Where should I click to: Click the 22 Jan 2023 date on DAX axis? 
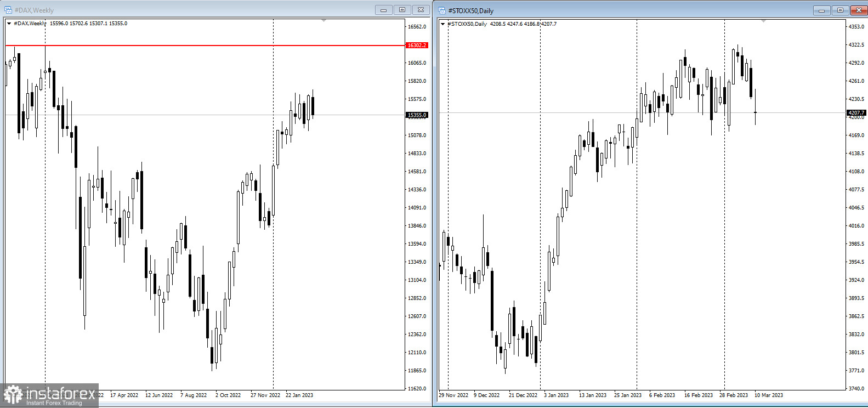[x=299, y=395]
